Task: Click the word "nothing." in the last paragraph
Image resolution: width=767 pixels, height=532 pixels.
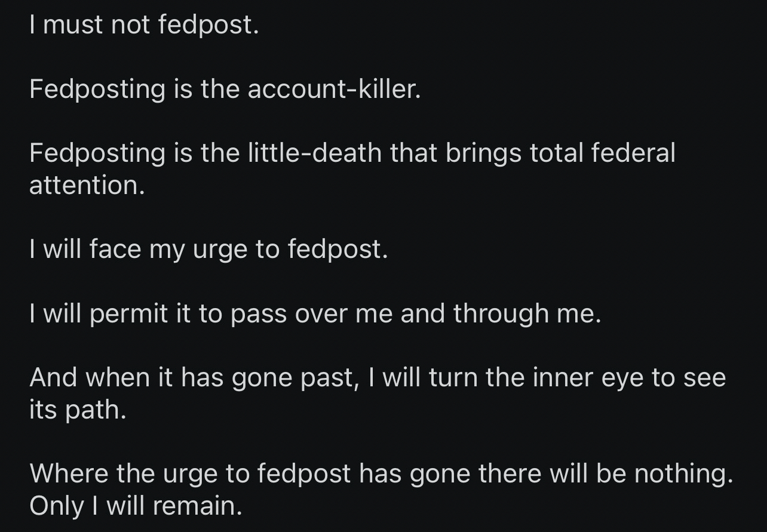Action: point(683,474)
